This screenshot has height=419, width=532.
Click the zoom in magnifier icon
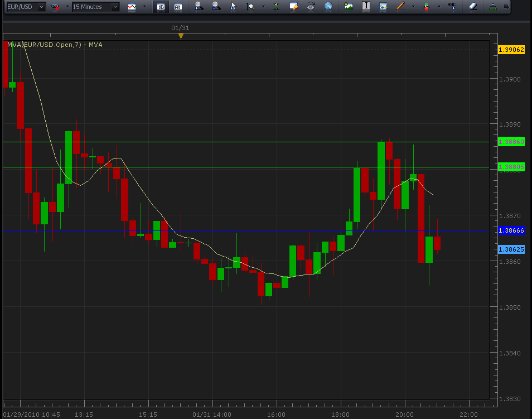[199, 6]
